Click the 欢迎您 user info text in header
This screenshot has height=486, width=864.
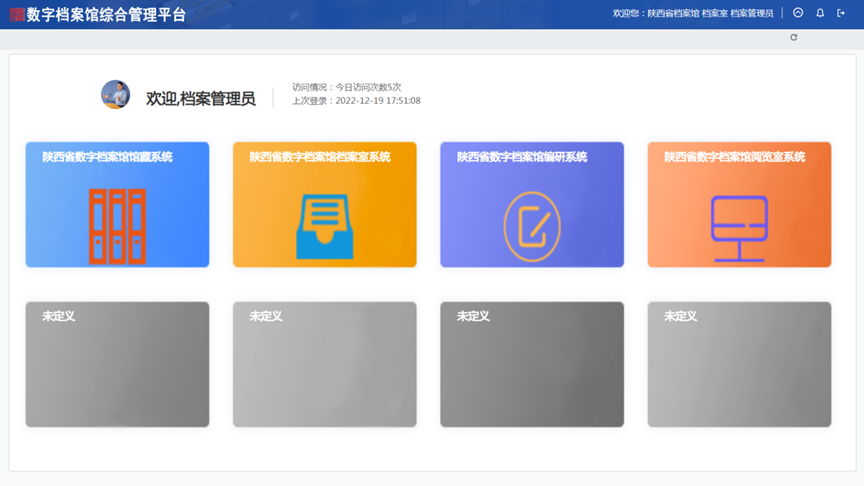693,13
